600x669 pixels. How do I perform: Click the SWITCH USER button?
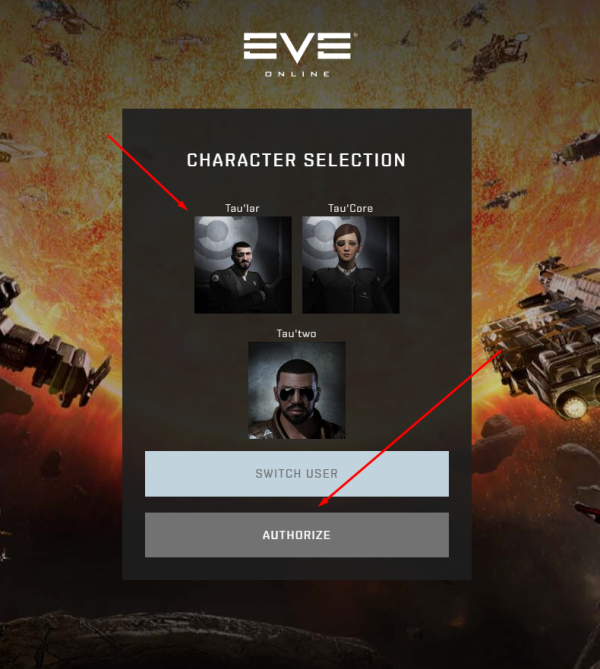tap(297, 474)
